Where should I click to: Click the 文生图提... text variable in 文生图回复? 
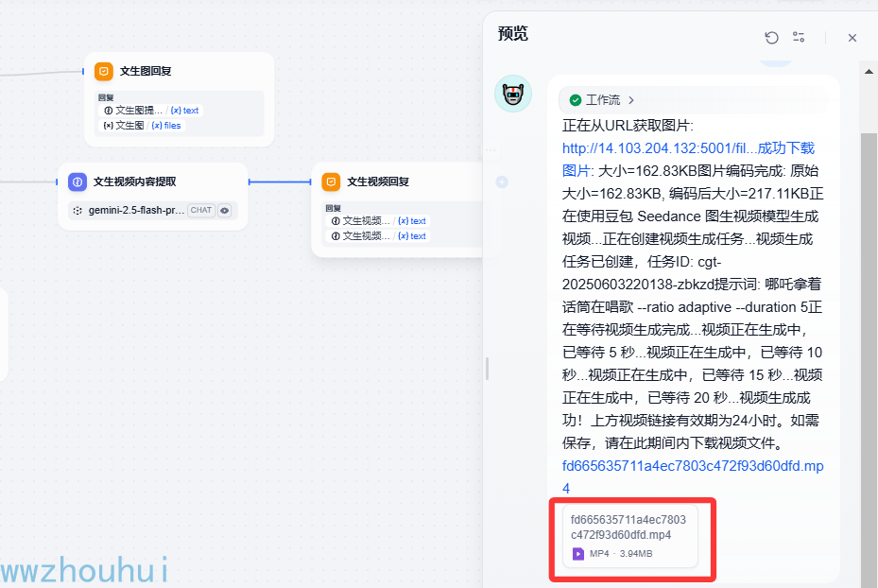click(151, 111)
